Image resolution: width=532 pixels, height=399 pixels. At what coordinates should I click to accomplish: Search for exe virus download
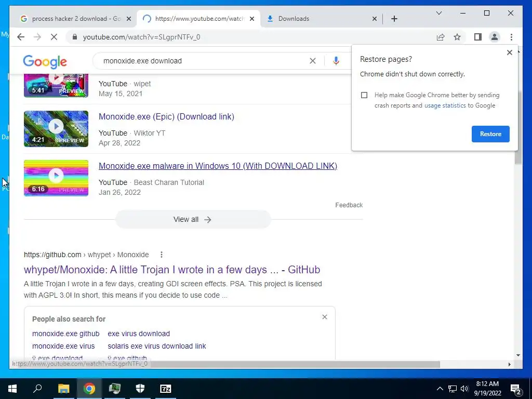[x=139, y=334]
